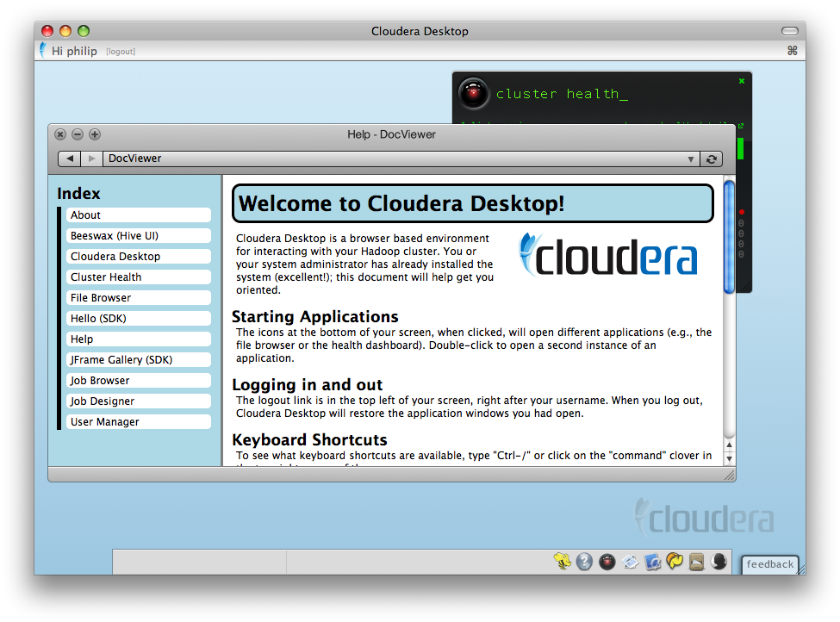
Task: Open Job Designer papers icon in dock
Action: 630,562
